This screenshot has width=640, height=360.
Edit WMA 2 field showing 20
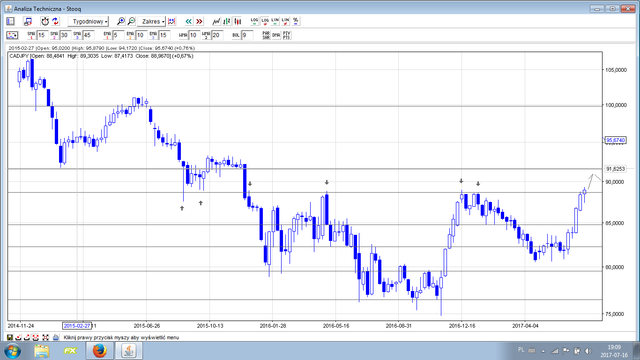(x=217, y=36)
